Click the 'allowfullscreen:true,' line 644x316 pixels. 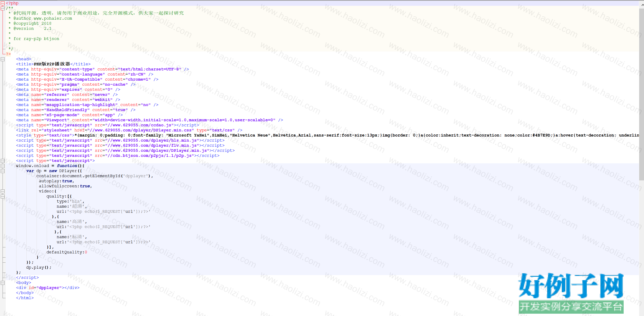(x=65, y=186)
